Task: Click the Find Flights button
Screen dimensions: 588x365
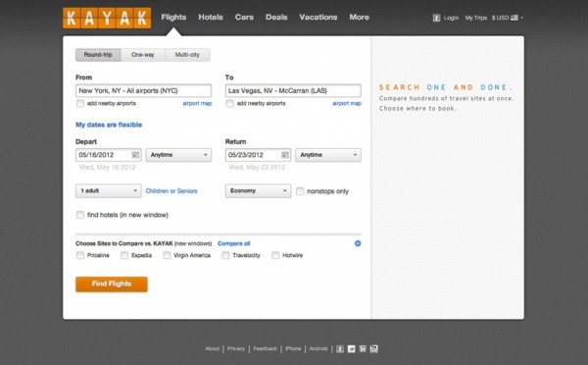Action: (x=112, y=285)
